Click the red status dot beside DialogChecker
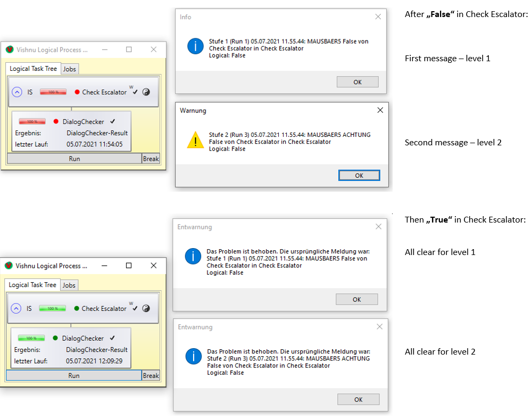 tap(56, 121)
